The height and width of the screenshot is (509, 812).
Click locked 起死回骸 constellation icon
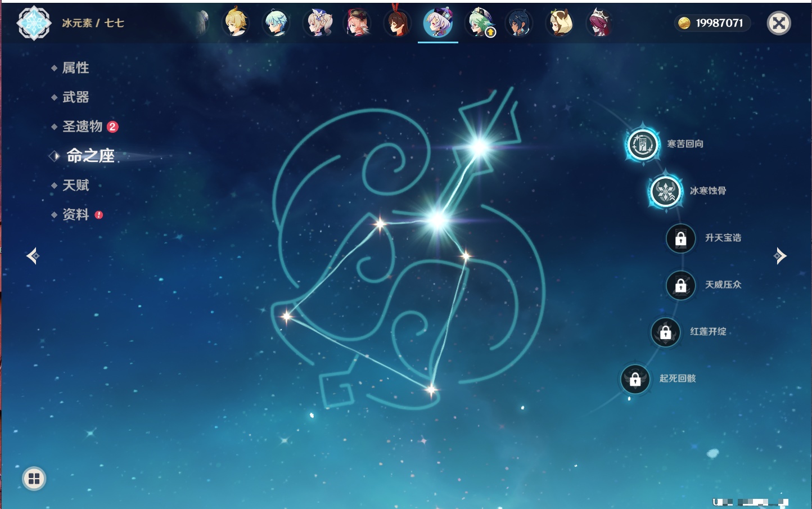(635, 379)
